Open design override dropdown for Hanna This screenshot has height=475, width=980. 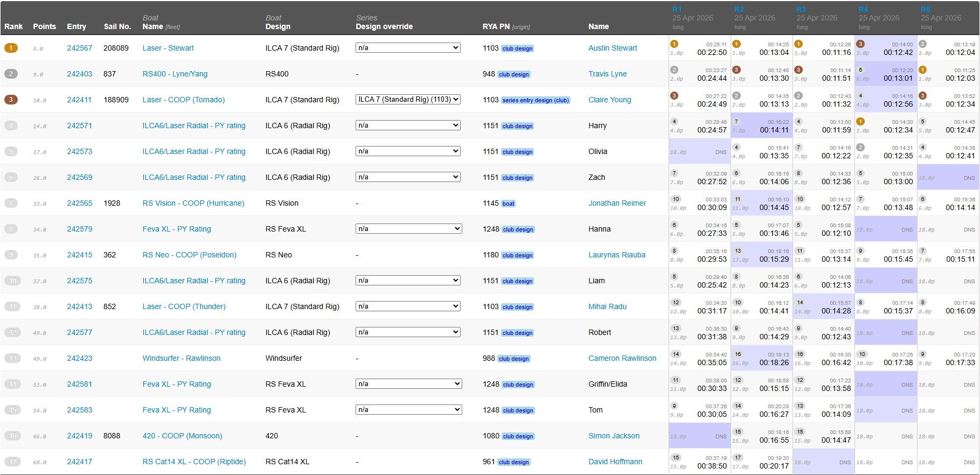pyautogui.click(x=408, y=229)
